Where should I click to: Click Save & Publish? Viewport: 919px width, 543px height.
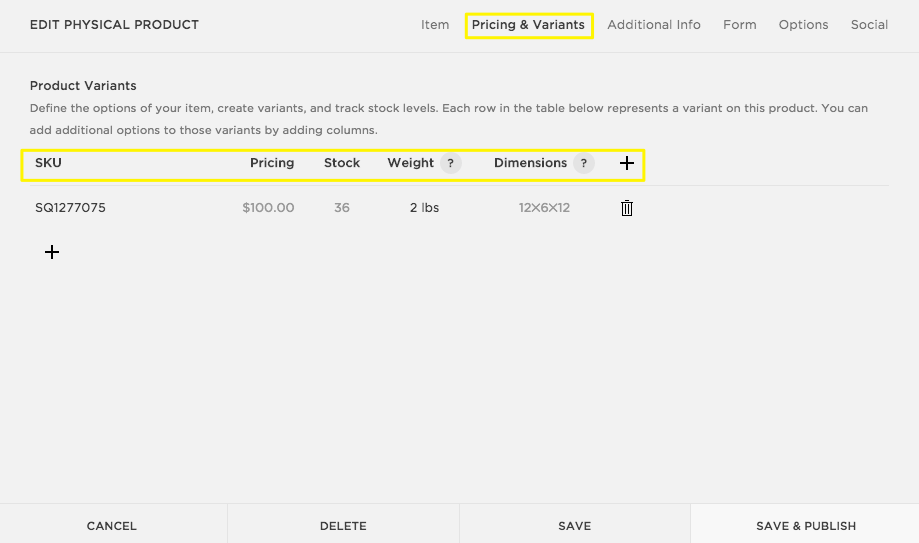tap(806, 525)
